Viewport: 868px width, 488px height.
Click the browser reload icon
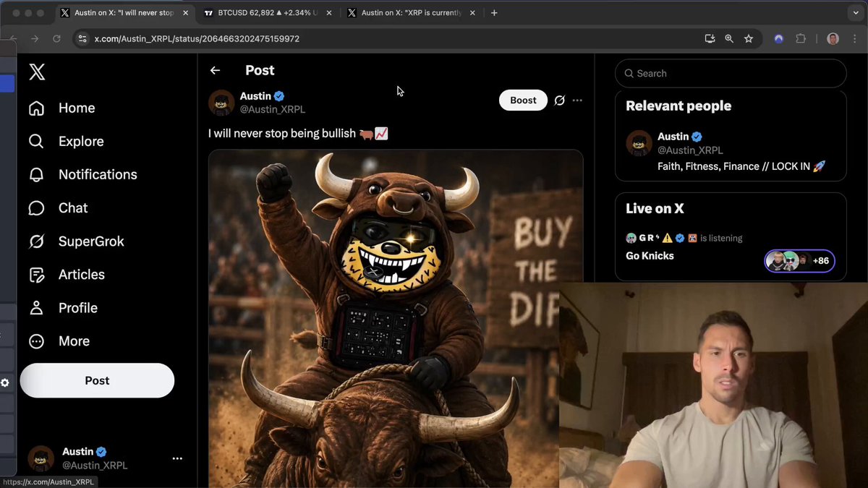click(x=56, y=39)
